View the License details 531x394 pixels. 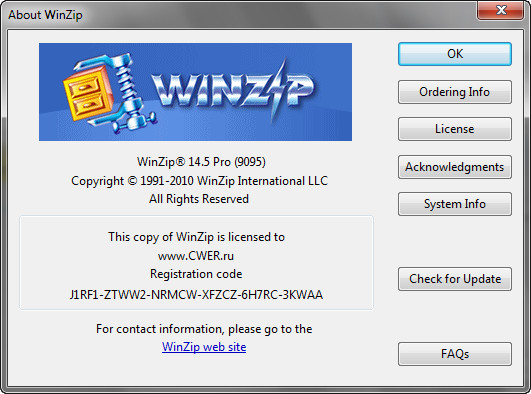(x=455, y=129)
